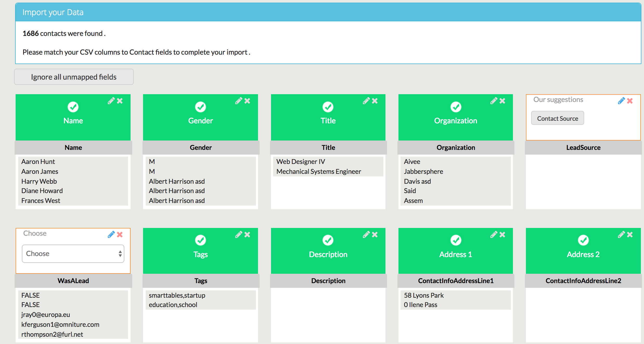The height and width of the screenshot is (344, 644).
Task: Click X icon on Organization card
Action: (x=502, y=101)
